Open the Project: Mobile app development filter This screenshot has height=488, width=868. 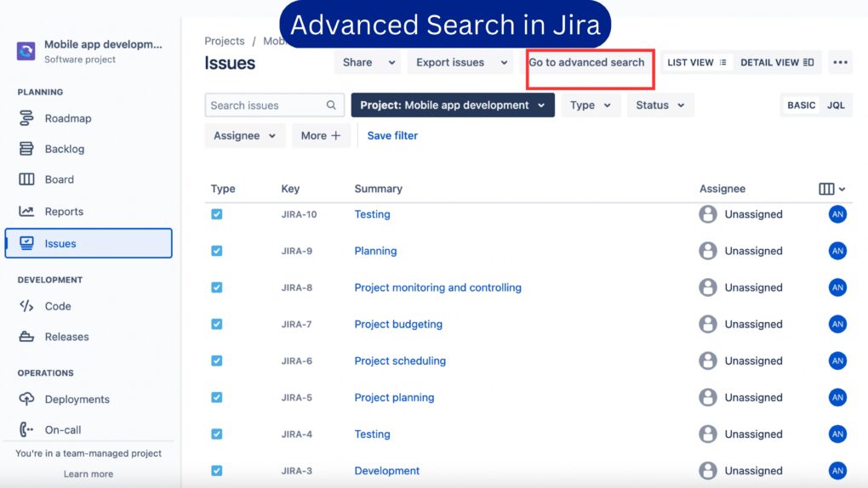453,105
